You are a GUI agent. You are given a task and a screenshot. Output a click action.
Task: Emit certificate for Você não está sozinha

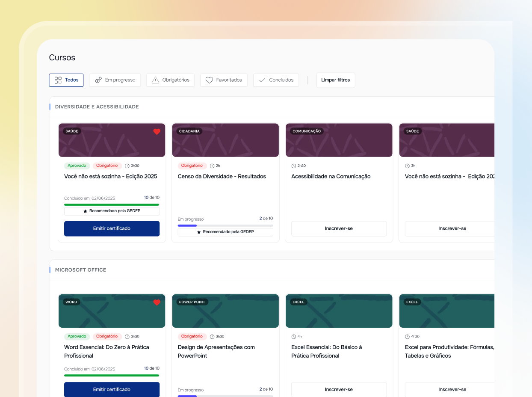pyautogui.click(x=112, y=228)
